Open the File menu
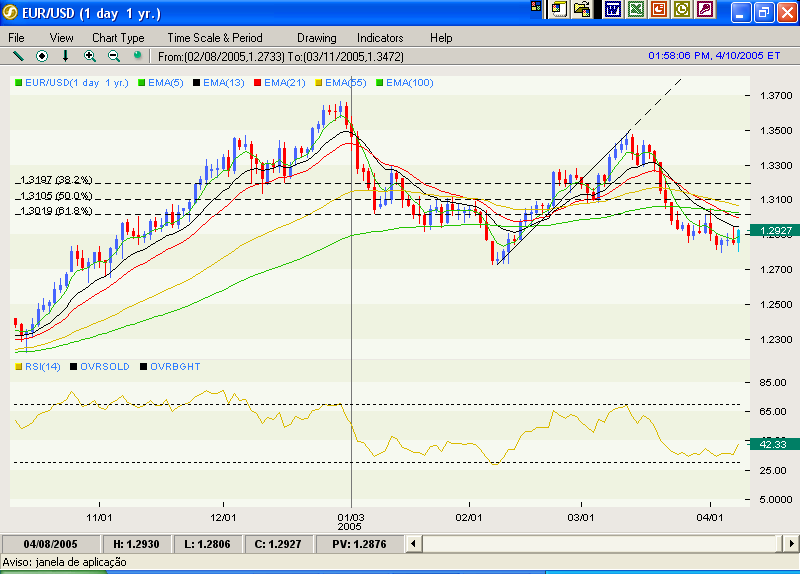This screenshot has height=574, width=800. pyautogui.click(x=17, y=37)
